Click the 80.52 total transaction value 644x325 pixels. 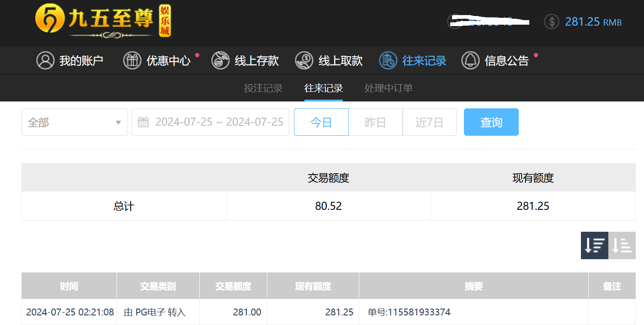tap(328, 206)
